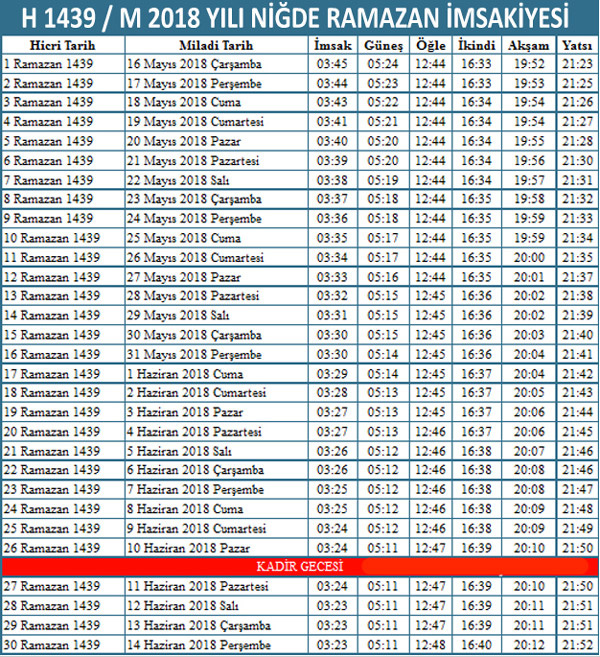The height and width of the screenshot is (657, 600).
Task: Click the 10 Haziran 2018 Pazar date
Action: (172, 547)
